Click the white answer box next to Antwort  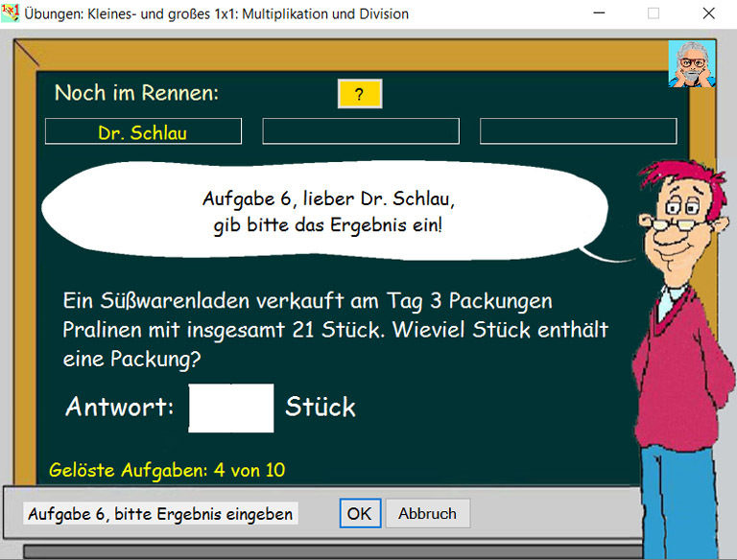tap(230, 408)
